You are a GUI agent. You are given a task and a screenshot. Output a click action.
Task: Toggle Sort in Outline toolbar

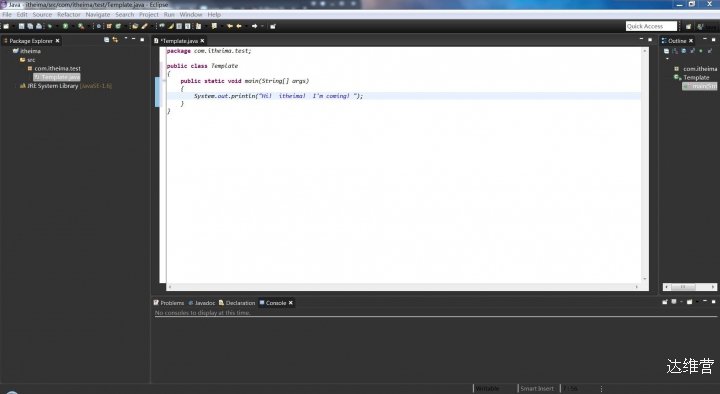click(675, 51)
